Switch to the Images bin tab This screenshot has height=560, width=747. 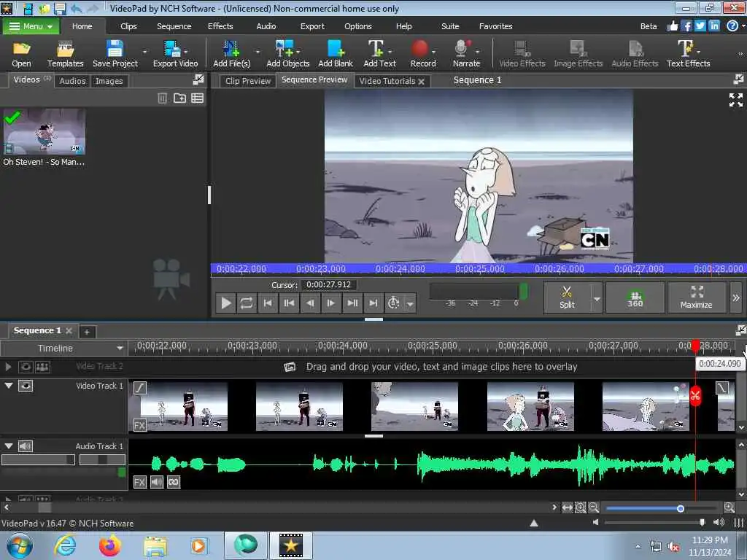pyautogui.click(x=109, y=81)
